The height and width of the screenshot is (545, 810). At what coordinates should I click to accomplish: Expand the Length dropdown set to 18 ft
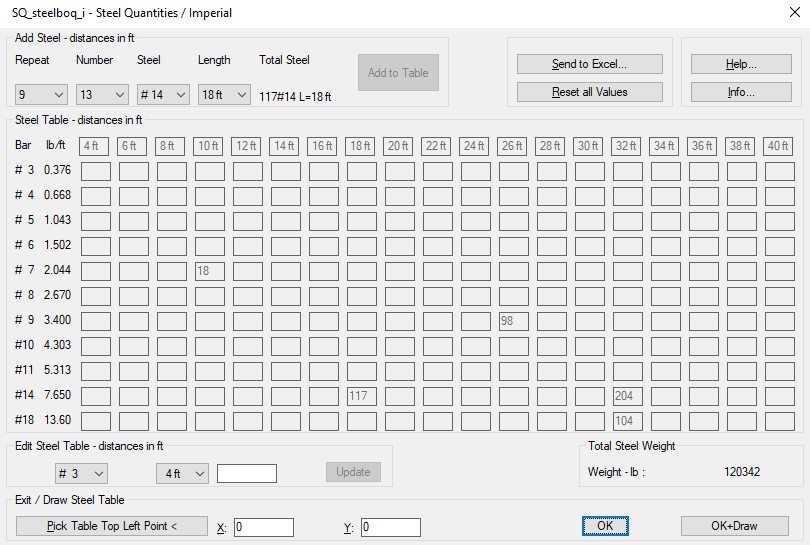224,95
